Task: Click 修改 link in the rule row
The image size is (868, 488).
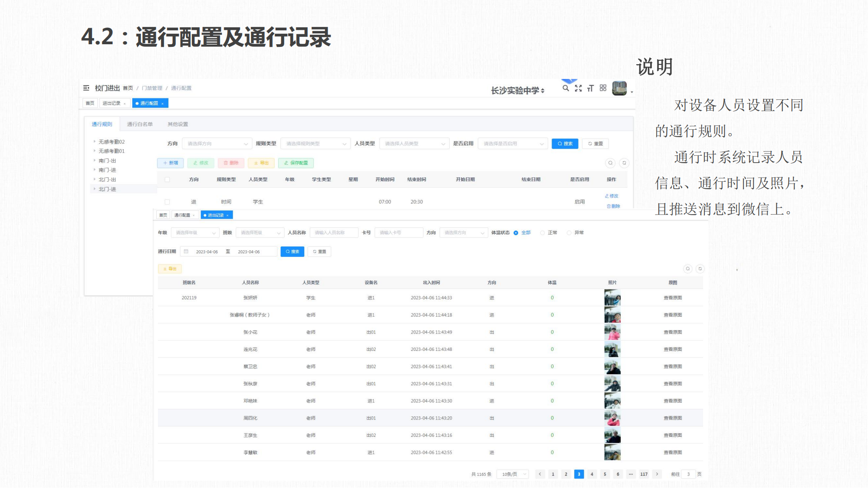Action: (612, 196)
